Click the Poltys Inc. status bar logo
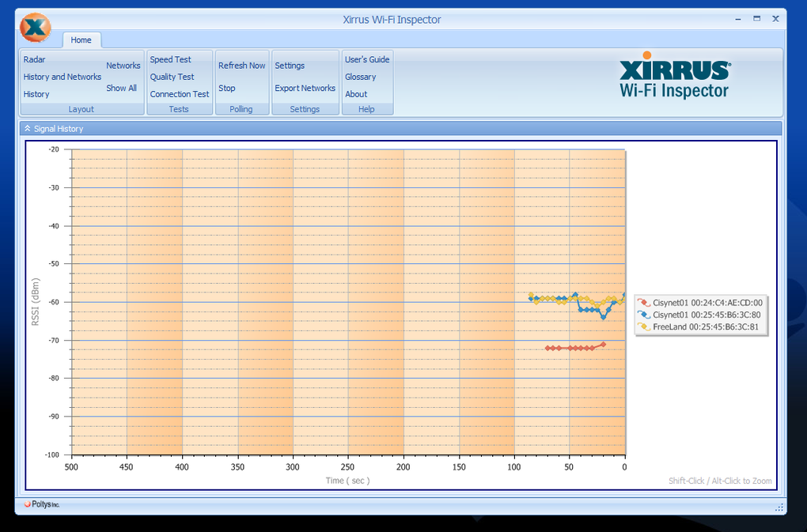The height and width of the screenshot is (532, 807). [42, 504]
